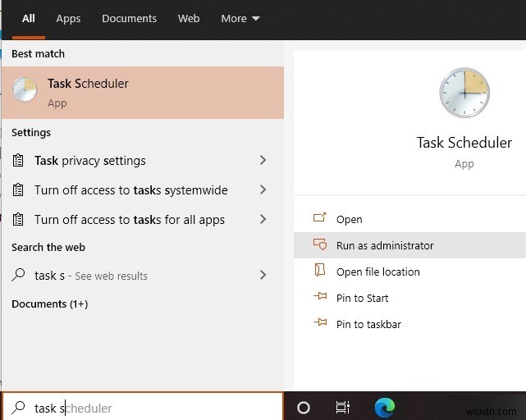Click the Run as administrator shield icon

click(320, 244)
